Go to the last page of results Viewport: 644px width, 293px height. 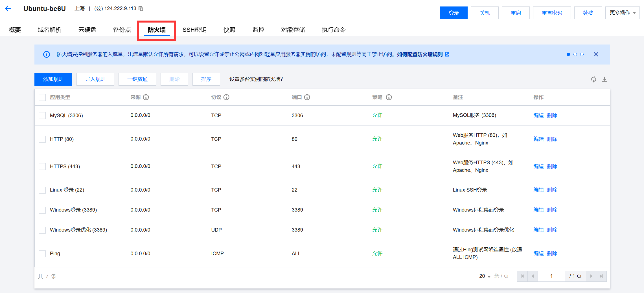pos(601,276)
